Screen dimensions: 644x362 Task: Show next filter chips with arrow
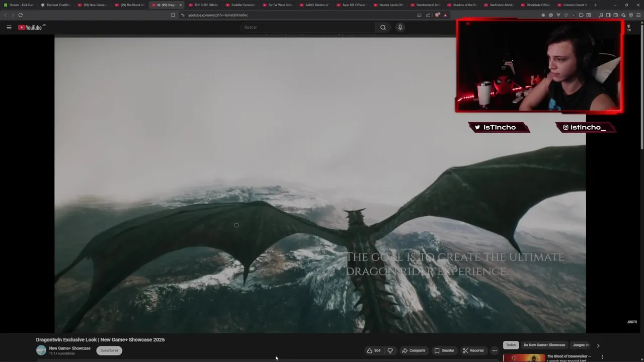coord(598,345)
